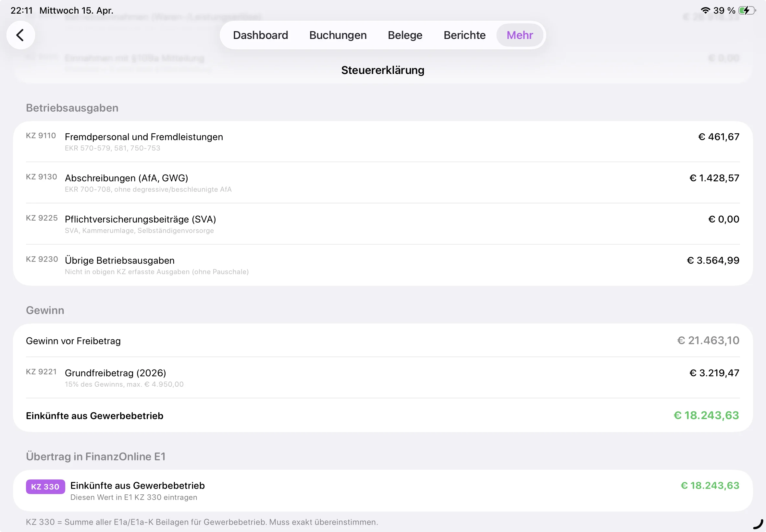Tap the back arrow button
This screenshot has width=766, height=532.
pyautogui.click(x=21, y=35)
